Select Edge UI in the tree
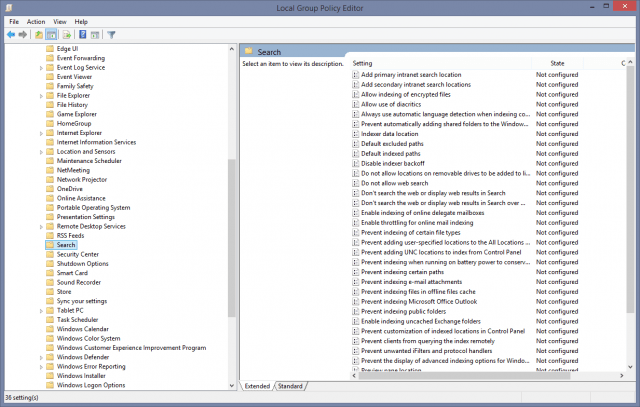 67,49
